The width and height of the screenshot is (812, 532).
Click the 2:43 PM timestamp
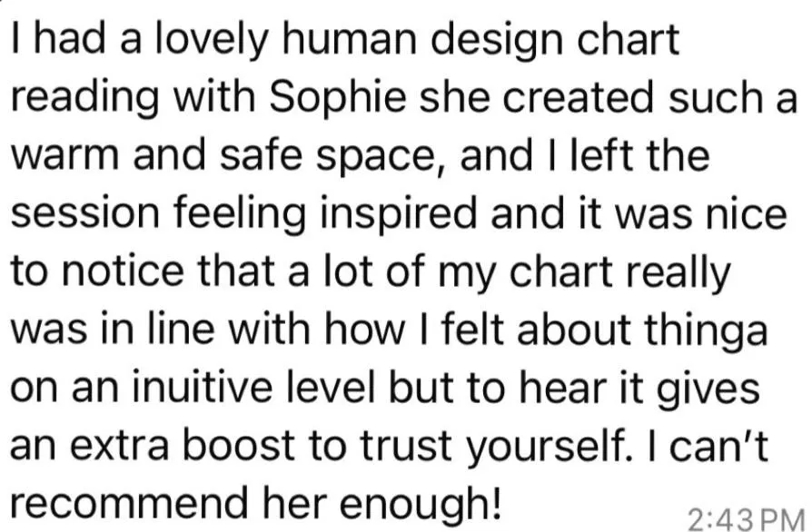tap(748, 519)
